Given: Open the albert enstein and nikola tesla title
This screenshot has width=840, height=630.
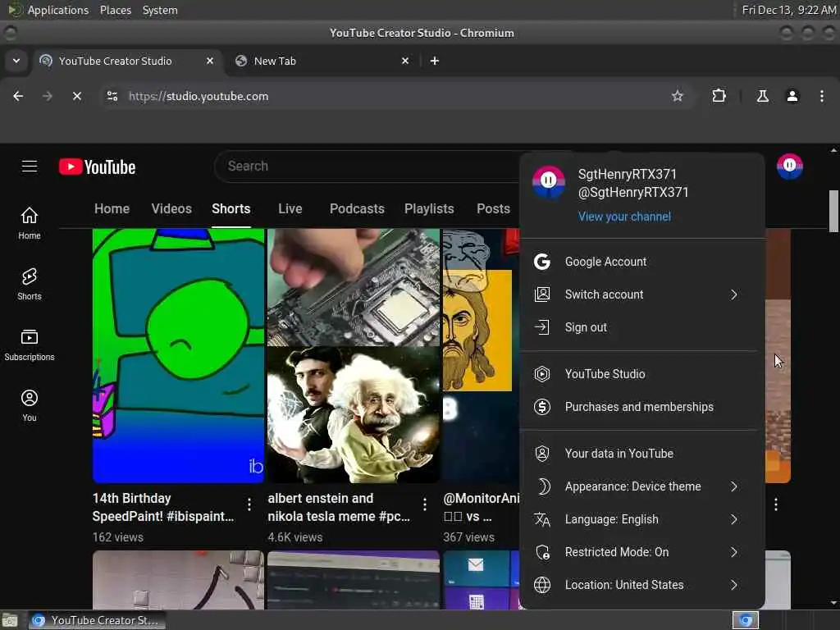Looking at the screenshot, I should (x=339, y=507).
